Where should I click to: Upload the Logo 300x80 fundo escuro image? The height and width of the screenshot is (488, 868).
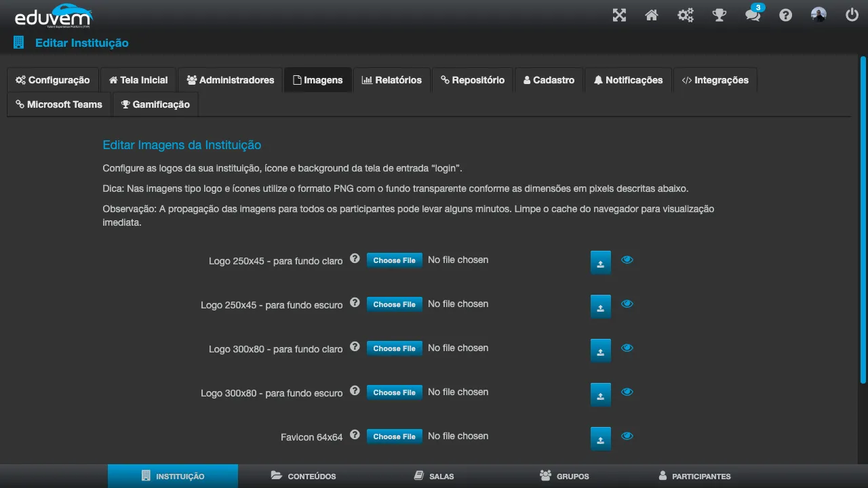(601, 394)
